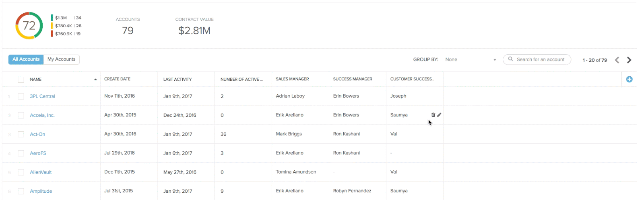Check the box for Act-On row
Screen dimensions: 644x200
tap(21, 135)
